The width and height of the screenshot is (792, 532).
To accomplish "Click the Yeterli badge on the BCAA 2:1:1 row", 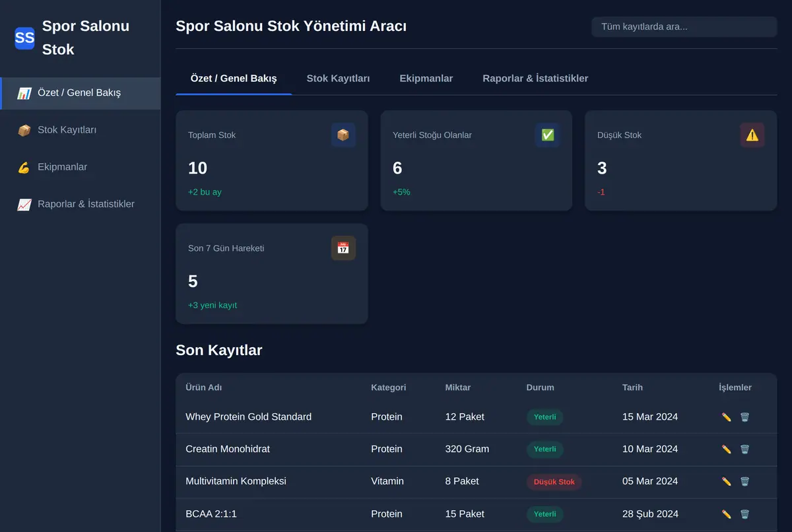I will [x=544, y=514].
